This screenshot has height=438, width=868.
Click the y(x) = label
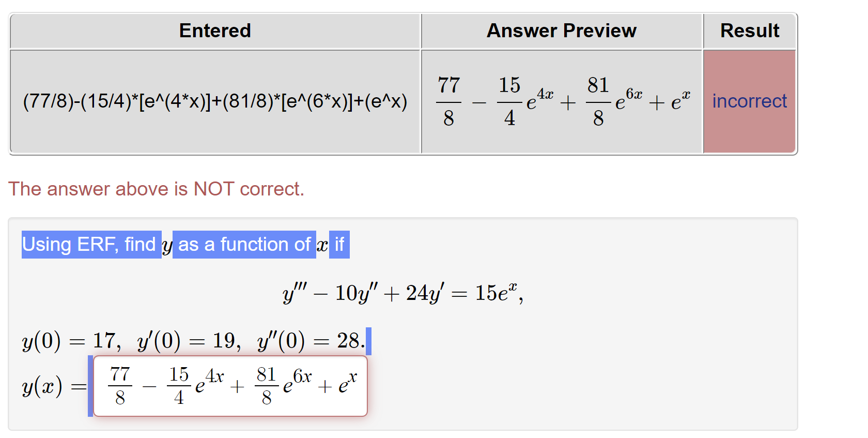point(53,386)
